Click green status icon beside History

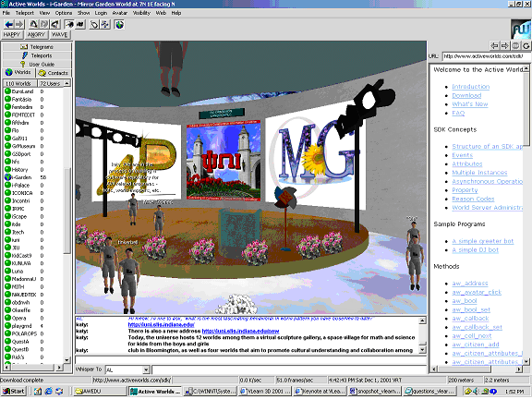click(x=7, y=170)
